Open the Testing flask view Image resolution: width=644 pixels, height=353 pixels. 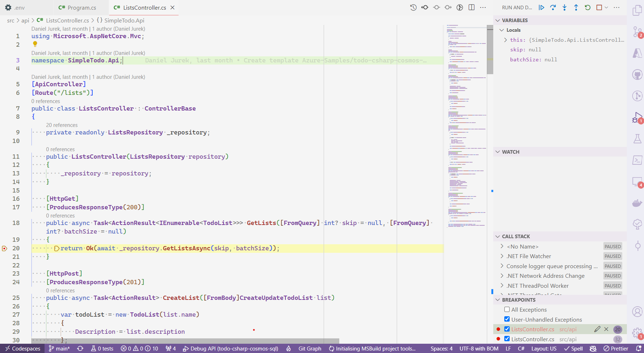[637, 139]
